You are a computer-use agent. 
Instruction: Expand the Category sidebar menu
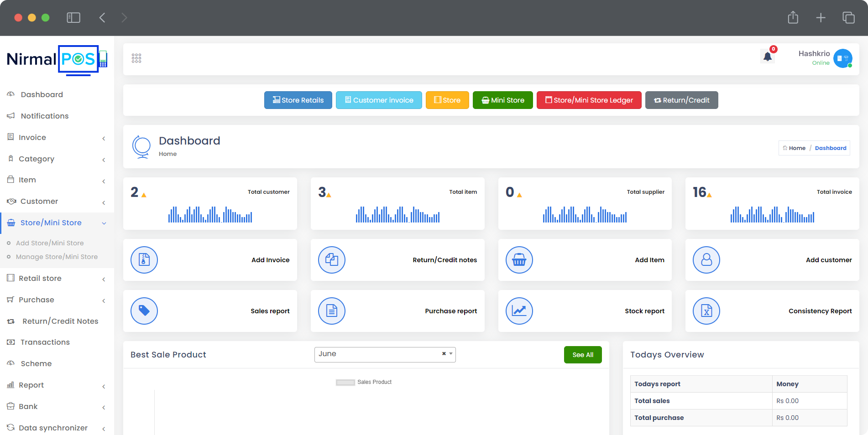57,159
